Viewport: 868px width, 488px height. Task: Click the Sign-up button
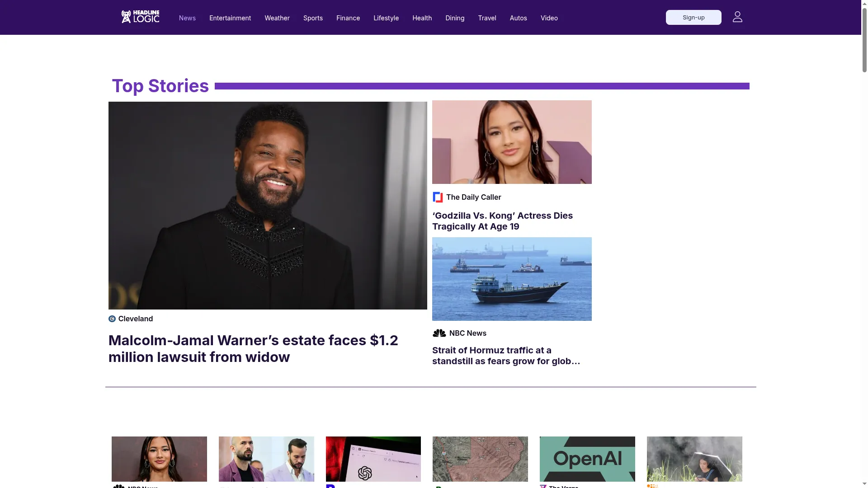coord(693,17)
